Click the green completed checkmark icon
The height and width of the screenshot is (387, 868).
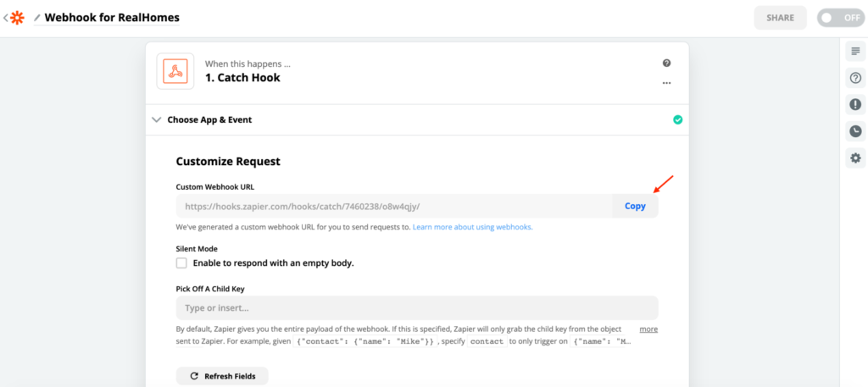[677, 119]
